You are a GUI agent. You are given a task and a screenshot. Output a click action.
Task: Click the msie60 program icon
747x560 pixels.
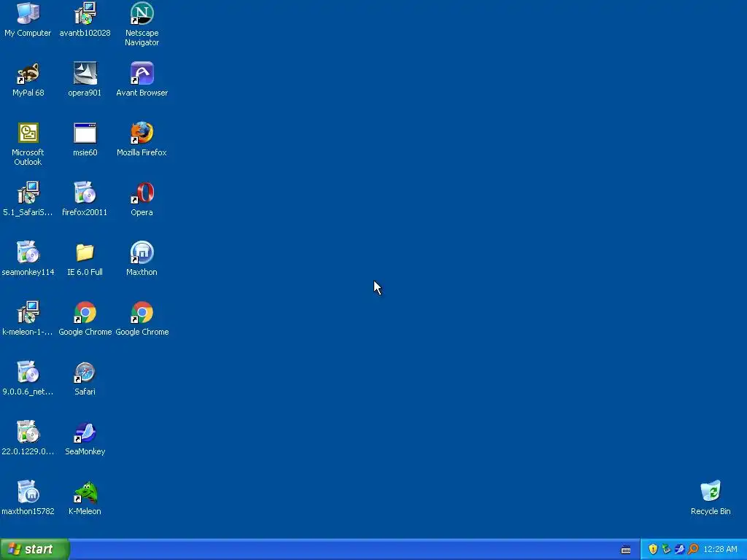point(85,133)
